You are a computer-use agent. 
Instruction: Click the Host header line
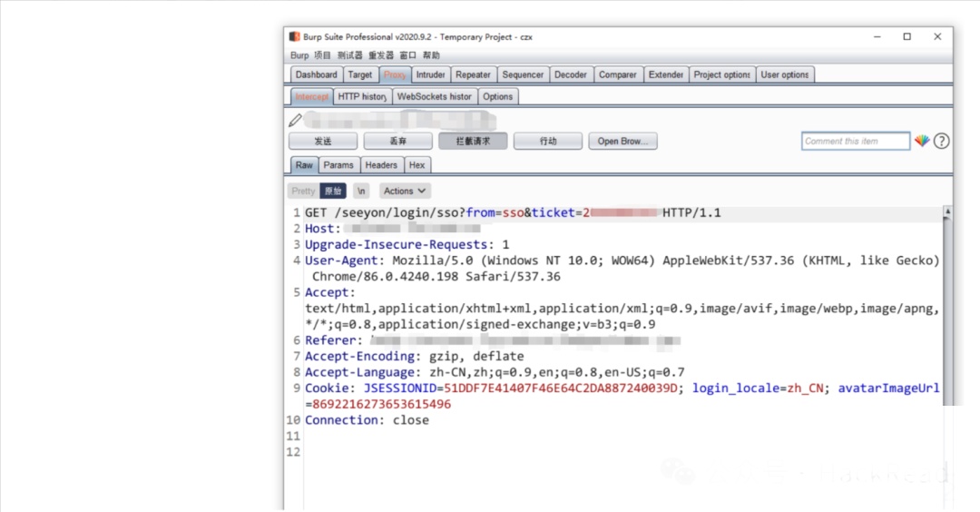tap(393, 229)
